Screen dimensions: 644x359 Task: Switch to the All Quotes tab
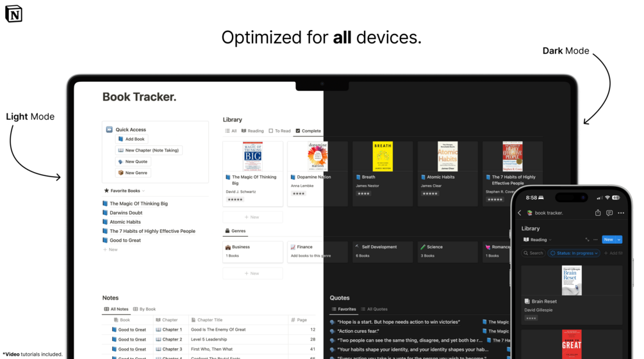[374, 309]
